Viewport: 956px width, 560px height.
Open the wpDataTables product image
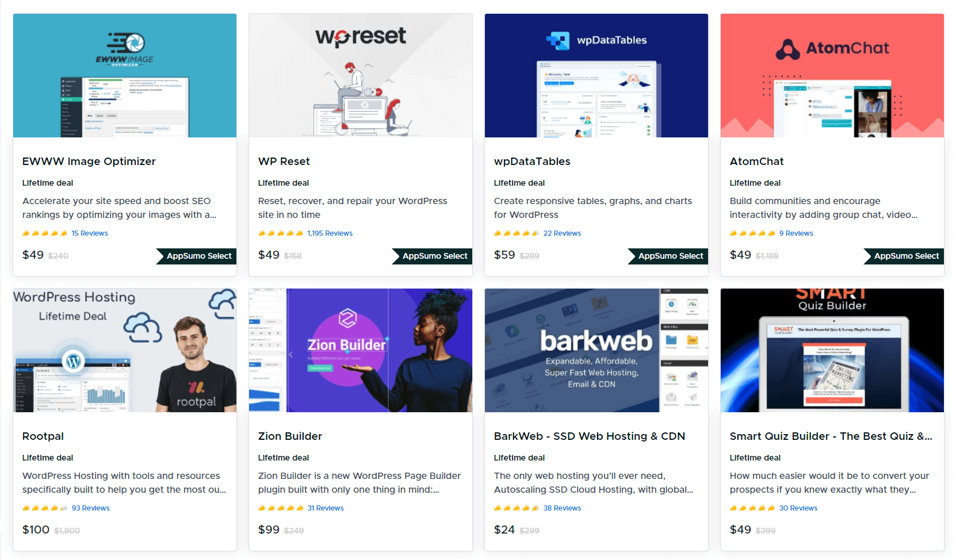click(x=596, y=75)
